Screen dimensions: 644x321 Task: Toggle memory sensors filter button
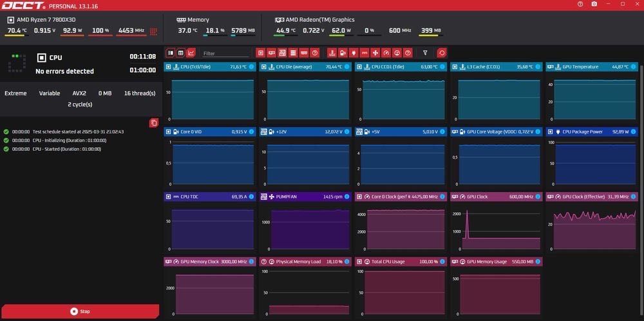pos(304,53)
